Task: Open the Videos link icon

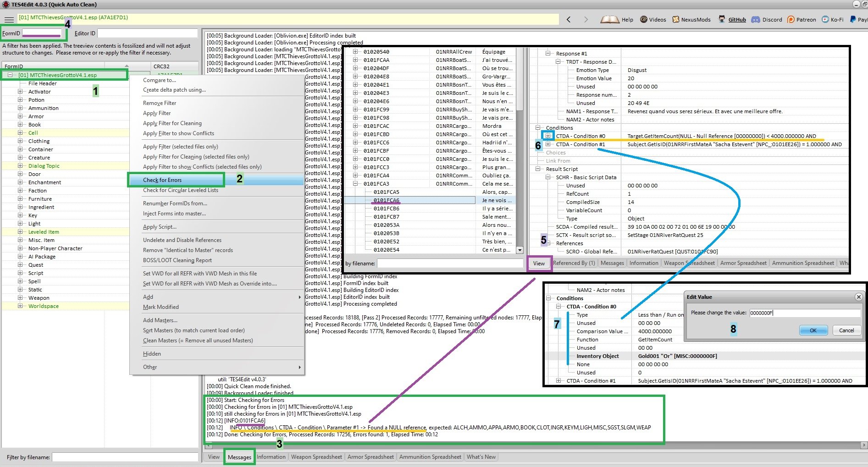Action: pos(644,20)
